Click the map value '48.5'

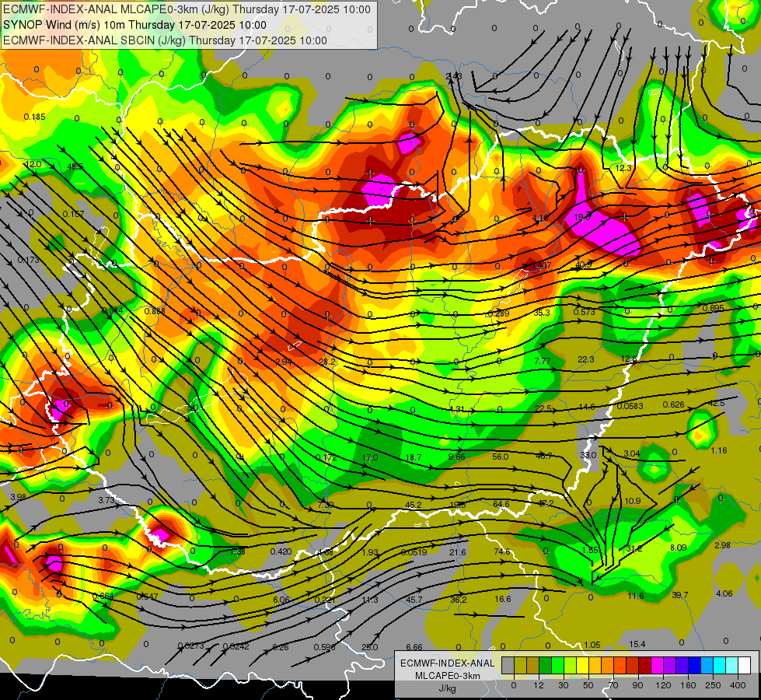coord(75,166)
